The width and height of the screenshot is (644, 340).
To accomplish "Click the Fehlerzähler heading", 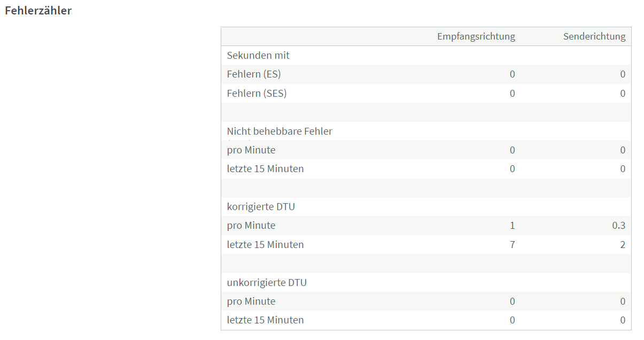I will coord(38,11).
